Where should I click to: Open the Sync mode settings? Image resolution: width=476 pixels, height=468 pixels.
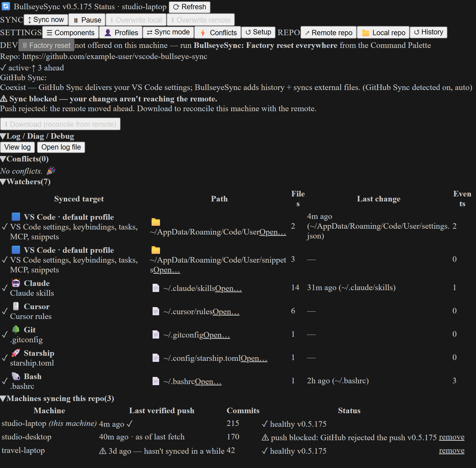tap(168, 32)
